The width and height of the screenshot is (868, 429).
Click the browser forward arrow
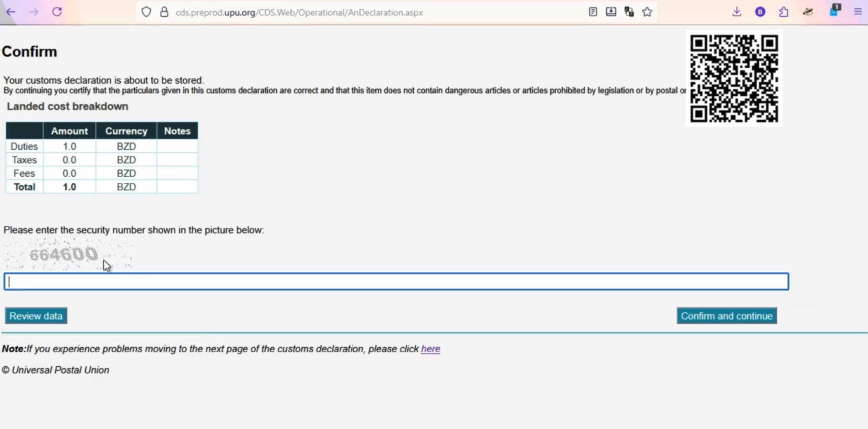coord(34,12)
